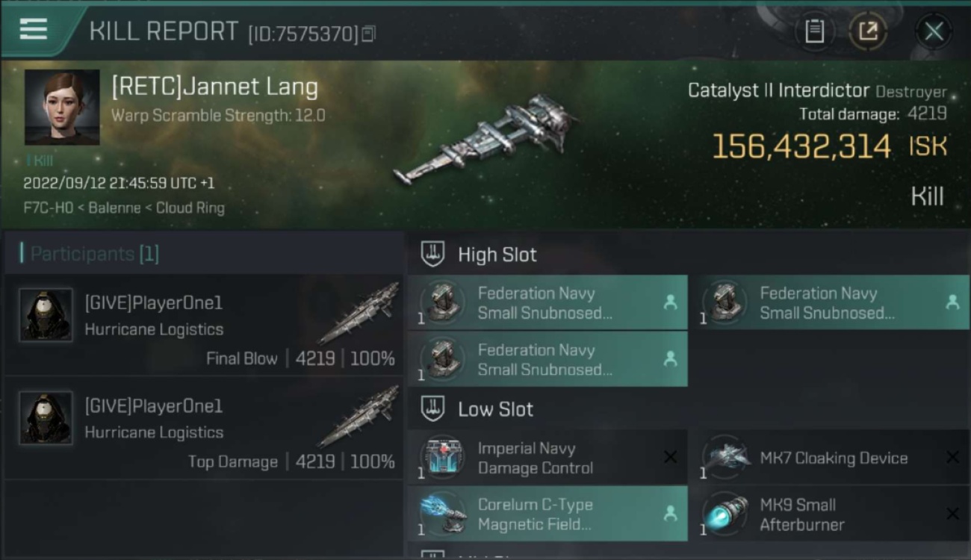
Task: Share the kill report
Action: pyautogui.click(x=868, y=31)
